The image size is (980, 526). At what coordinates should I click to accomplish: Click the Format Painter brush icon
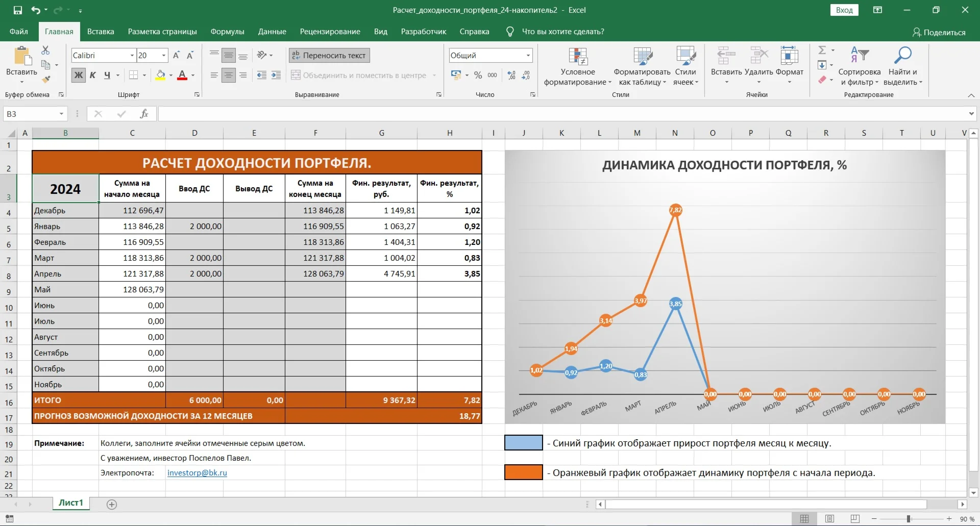[46, 79]
